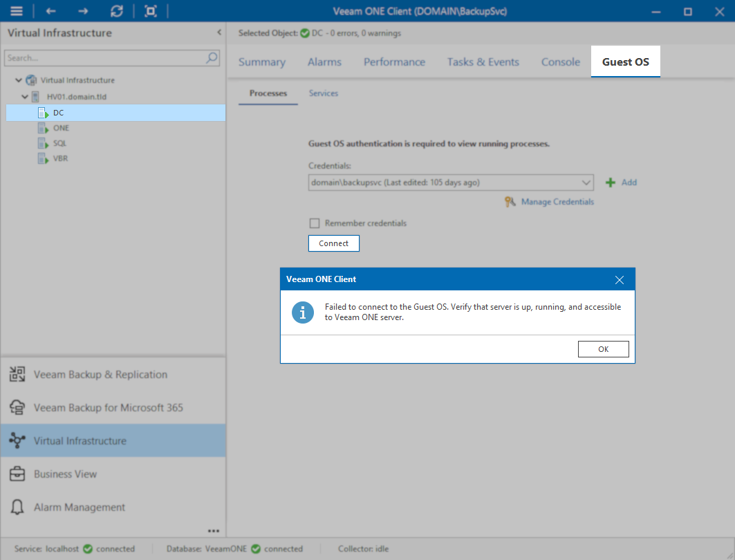Click the Manage Credentials keys icon
The width and height of the screenshot is (735, 560).
[510, 201]
